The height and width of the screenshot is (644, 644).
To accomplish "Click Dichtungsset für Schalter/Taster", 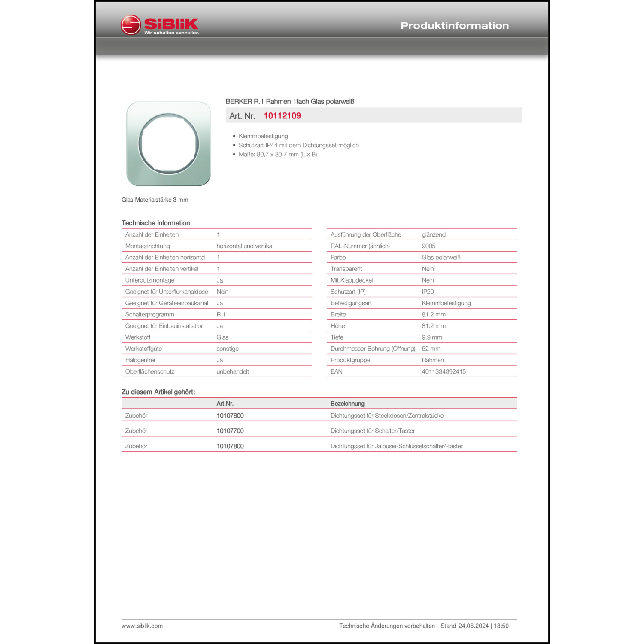I will (373, 431).
